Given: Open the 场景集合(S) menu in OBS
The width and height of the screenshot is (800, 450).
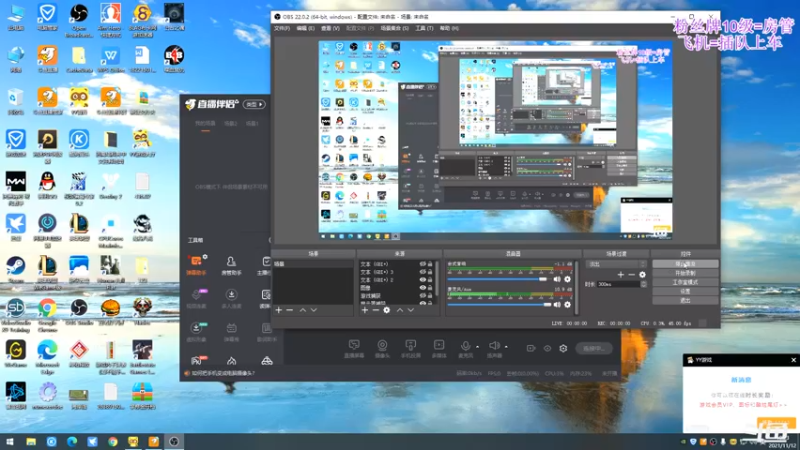Looking at the screenshot, I should click(x=394, y=29).
